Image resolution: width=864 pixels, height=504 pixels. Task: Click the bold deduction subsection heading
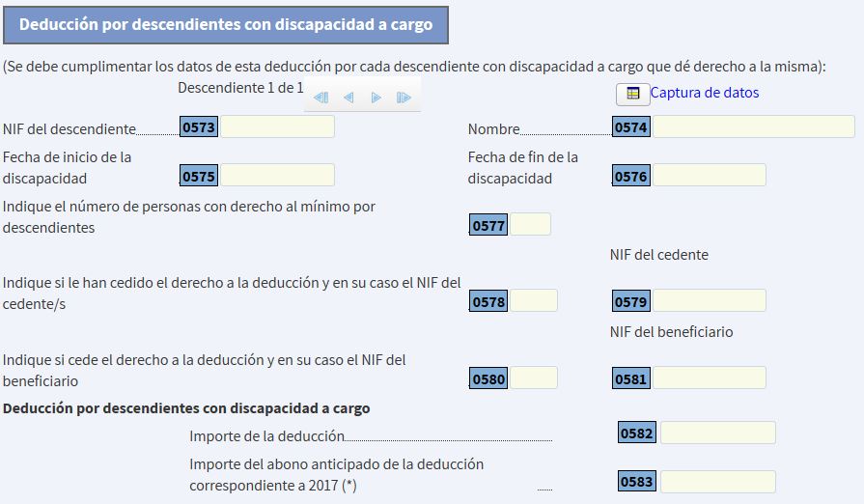click(x=186, y=408)
